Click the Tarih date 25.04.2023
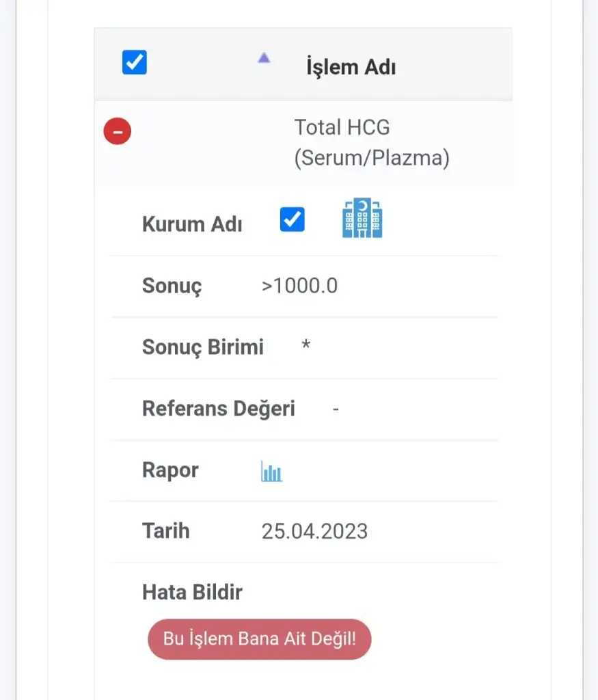 [x=314, y=531]
